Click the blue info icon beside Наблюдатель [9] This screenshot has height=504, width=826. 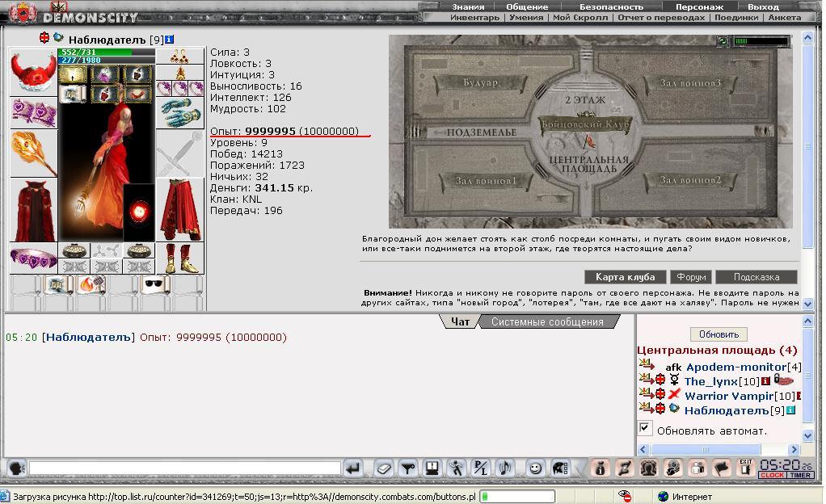point(169,40)
